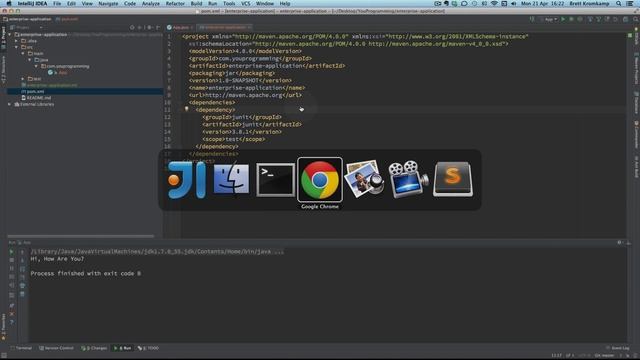The width and height of the screenshot is (640, 360).
Task: Switch to the App.java editor tab
Action: pos(180,27)
